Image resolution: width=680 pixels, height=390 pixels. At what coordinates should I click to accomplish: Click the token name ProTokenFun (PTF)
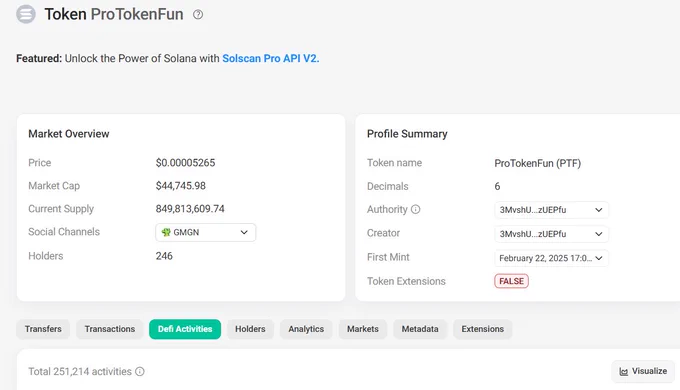pos(537,163)
